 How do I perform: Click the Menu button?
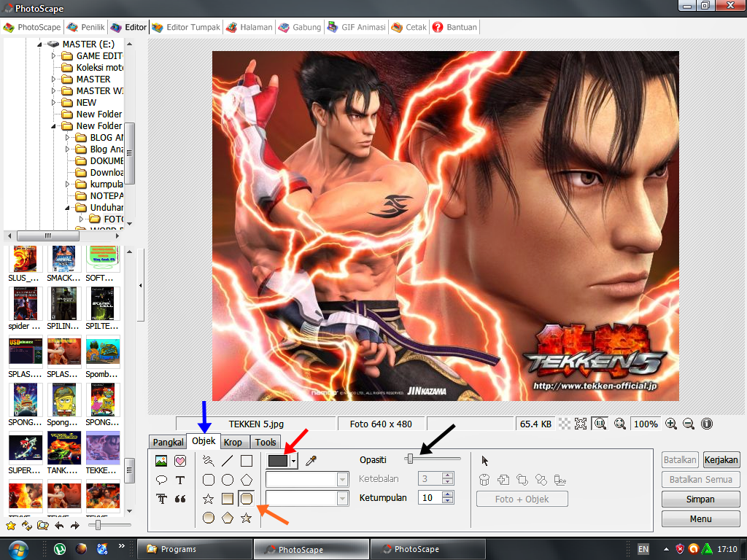coord(700,519)
